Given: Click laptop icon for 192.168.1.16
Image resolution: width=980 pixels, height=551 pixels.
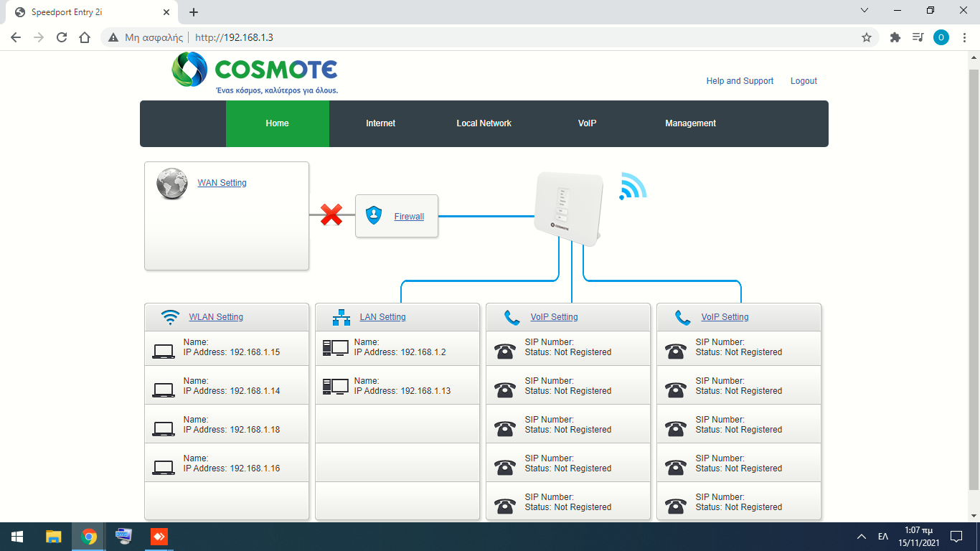Looking at the screenshot, I should point(164,468).
